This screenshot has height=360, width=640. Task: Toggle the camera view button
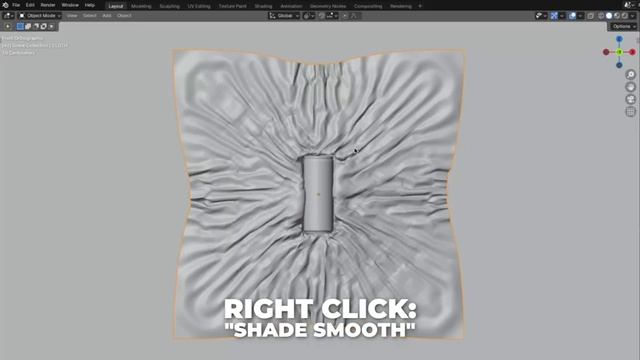click(631, 99)
